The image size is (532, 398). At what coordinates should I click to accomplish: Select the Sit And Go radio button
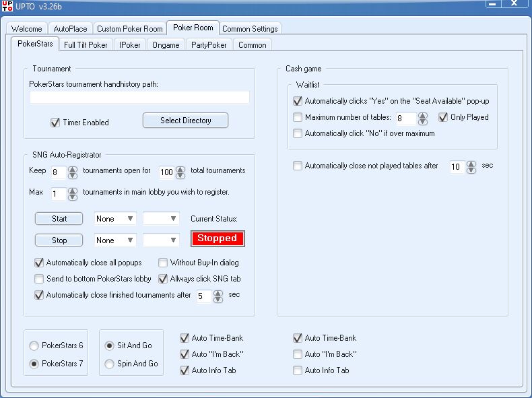click(x=109, y=345)
